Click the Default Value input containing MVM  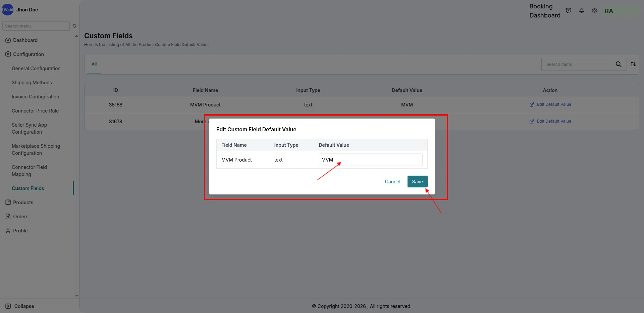370,160
